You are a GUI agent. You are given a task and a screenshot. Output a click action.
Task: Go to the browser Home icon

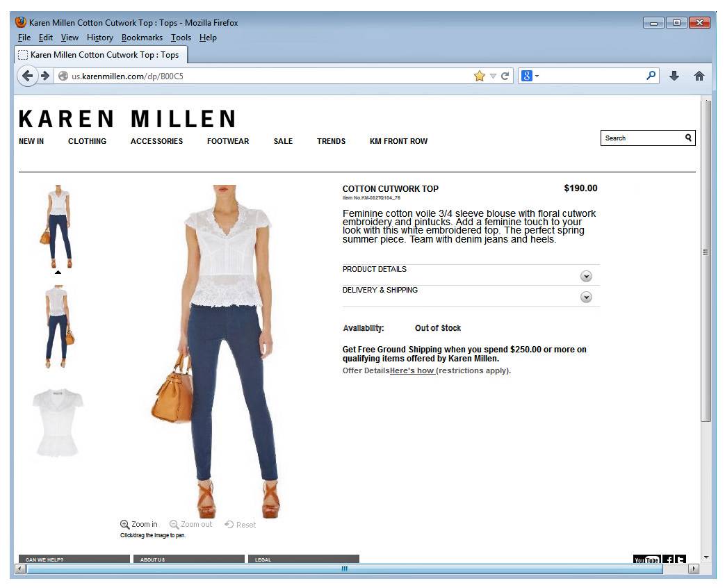coord(699,76)
